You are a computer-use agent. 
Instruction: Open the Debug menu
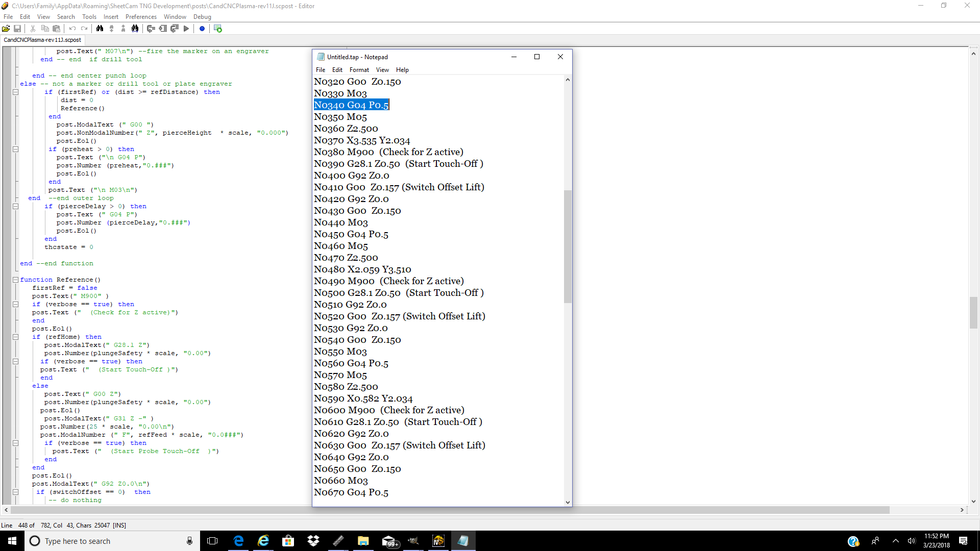point(202,17)
